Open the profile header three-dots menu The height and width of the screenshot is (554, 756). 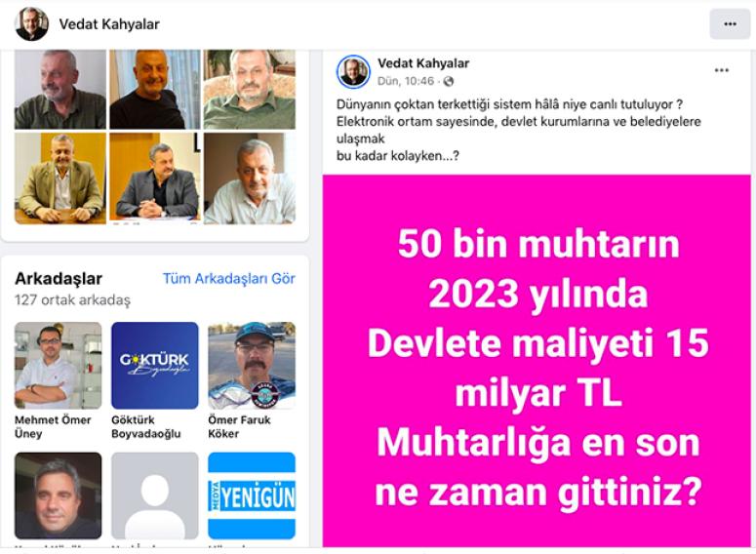[730, 23]
